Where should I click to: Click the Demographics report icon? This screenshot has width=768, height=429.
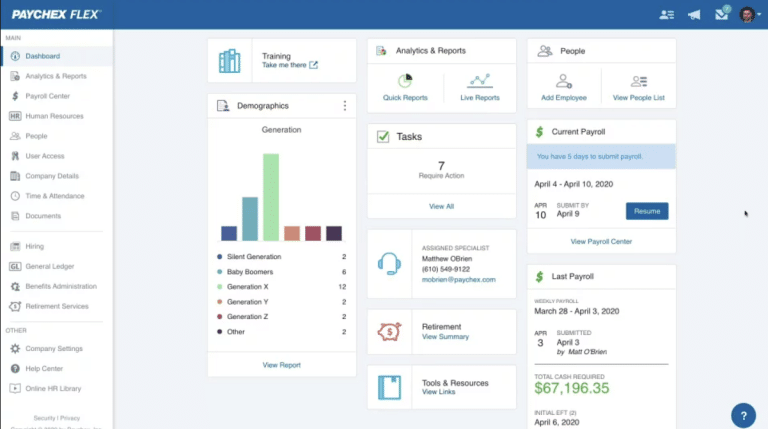coord(223,106)
